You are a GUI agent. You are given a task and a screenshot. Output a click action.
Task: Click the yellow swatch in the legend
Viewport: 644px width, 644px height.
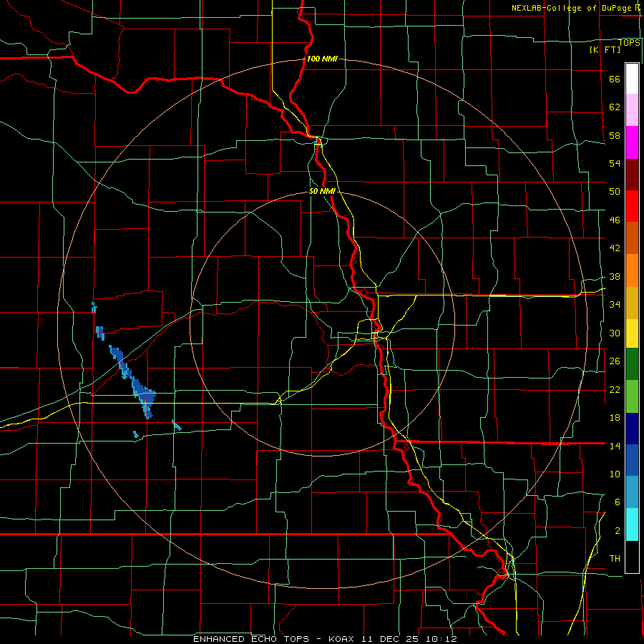pyautogui.click(x=632, y=333)
